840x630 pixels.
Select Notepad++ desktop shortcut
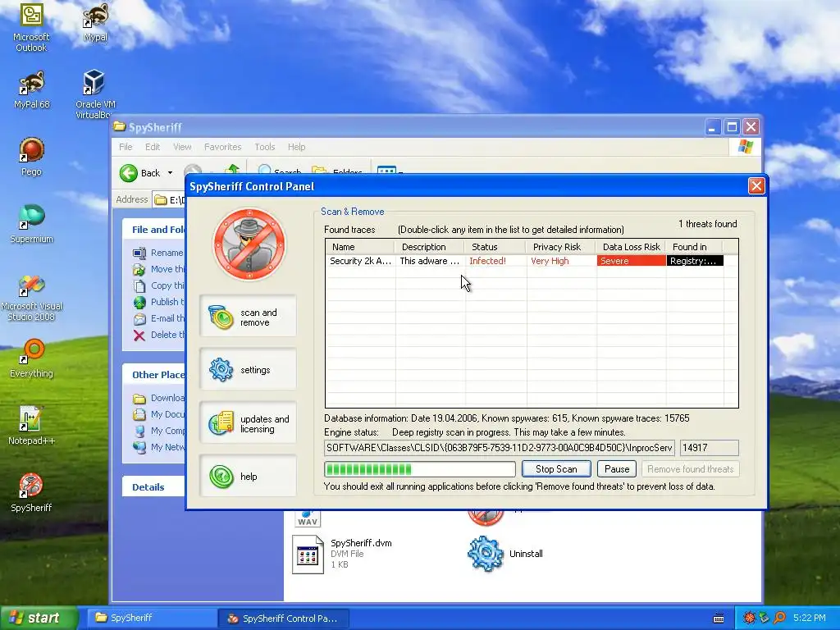click(32, 426)
